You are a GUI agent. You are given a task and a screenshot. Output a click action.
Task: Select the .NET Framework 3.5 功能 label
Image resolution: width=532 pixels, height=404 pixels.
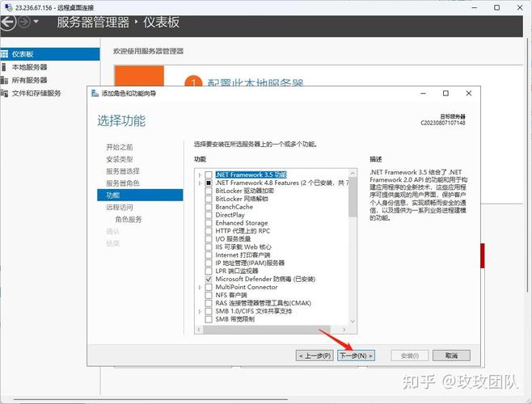point(251,175)
